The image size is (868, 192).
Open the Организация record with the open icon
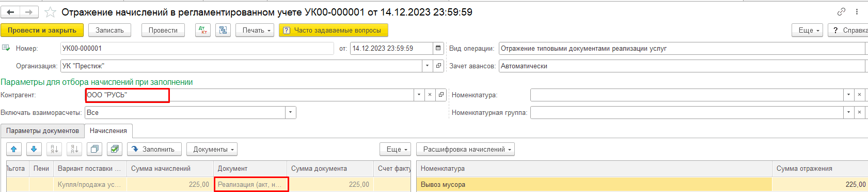tap(438, 66)
